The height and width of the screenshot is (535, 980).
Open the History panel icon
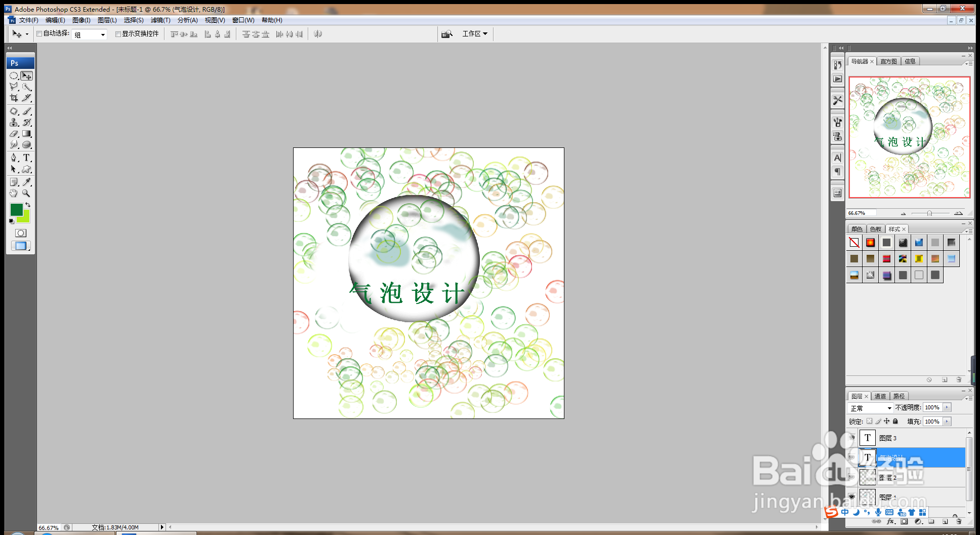click(x=838, y=65)
